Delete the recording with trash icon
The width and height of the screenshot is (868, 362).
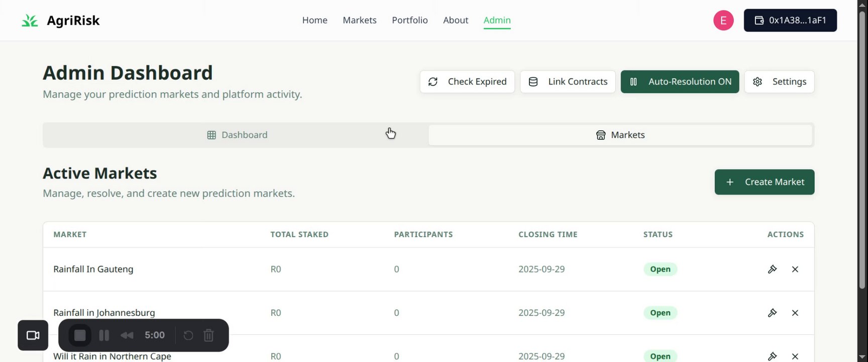click(208, 335)
